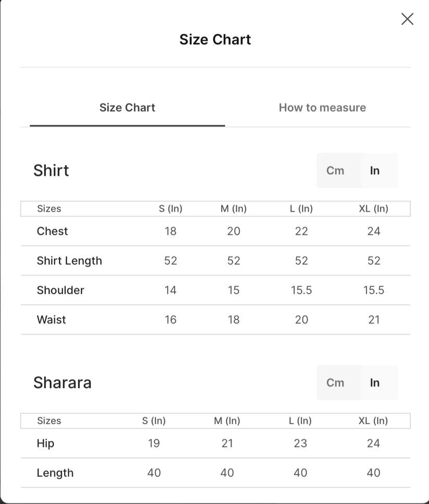
Task: Click the Hip row label
Action: coord(45,443)
